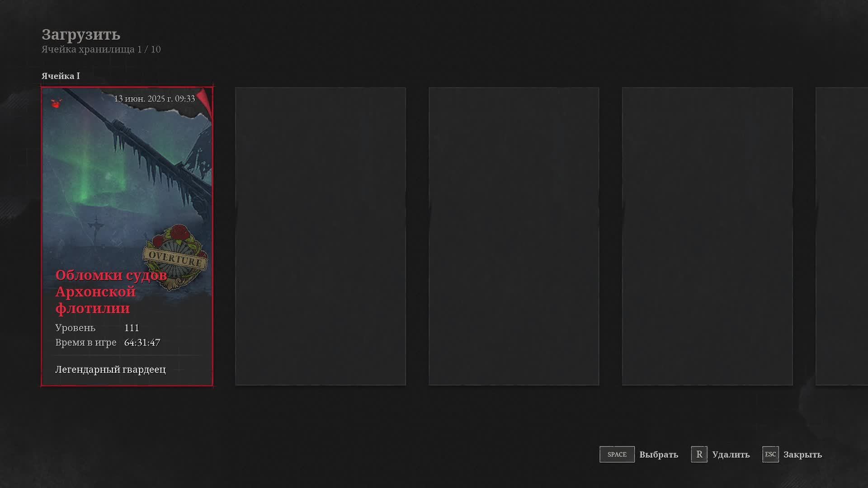The height and width of the screenshot is (488, 868).
Task: Click the R key icon
Action: click(x=699, y=454)
